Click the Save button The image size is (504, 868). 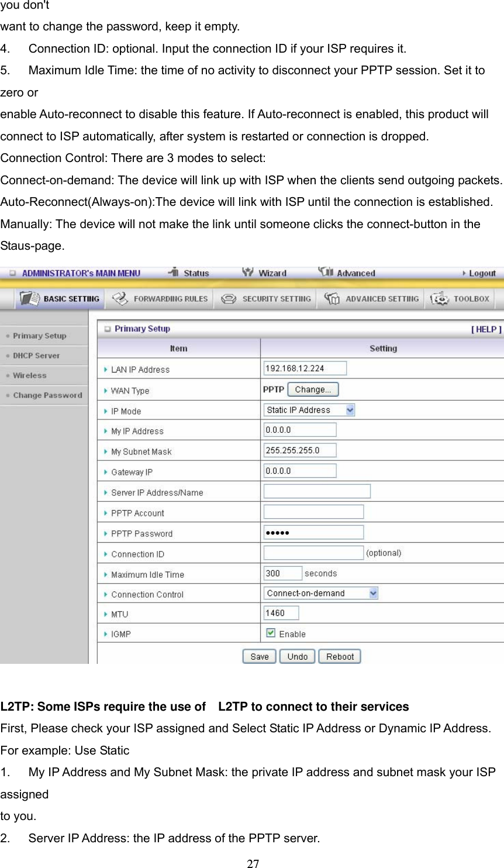[x=258, y=656]
